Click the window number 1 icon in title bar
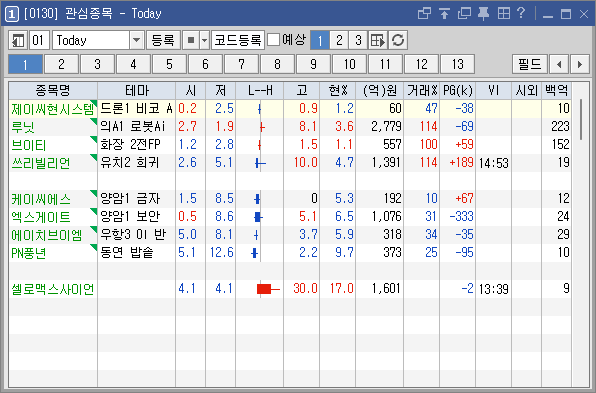 point(12,14)
